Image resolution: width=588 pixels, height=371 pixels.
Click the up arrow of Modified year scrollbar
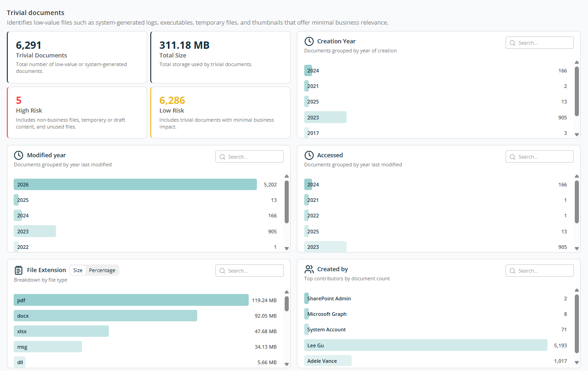pos(287,176)
